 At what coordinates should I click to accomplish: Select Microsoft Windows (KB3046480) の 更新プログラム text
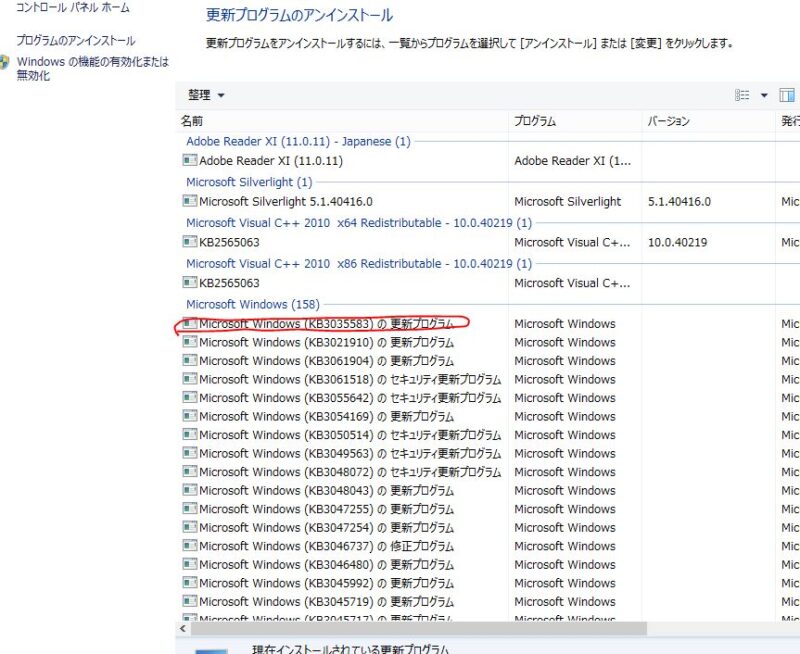coord(327,565)
